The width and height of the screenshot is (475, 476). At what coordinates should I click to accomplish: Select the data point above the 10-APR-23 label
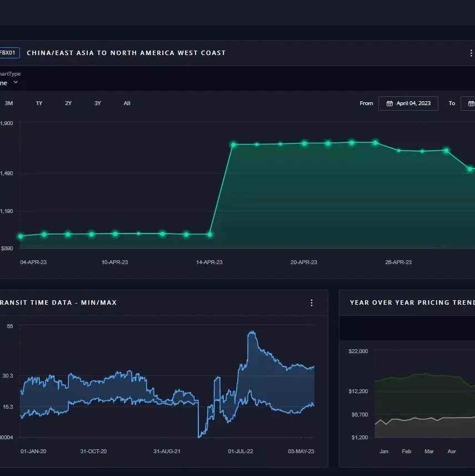click(115, 234)
